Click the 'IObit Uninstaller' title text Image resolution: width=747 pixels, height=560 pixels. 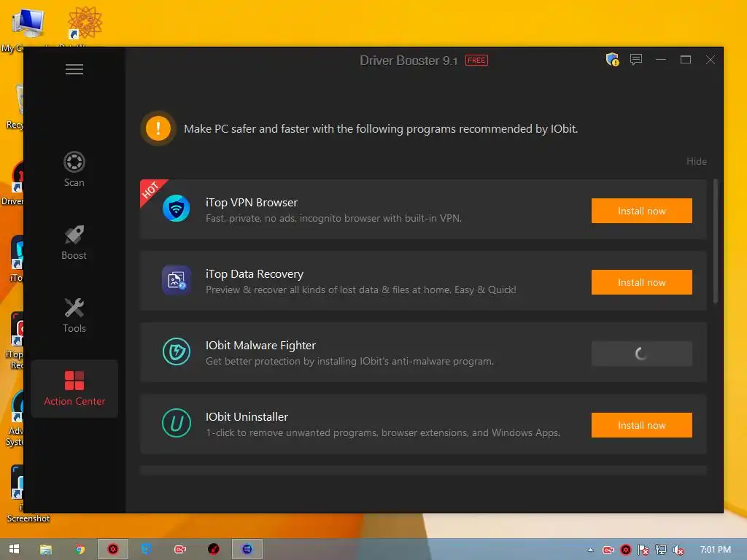[x=247, y=416]
